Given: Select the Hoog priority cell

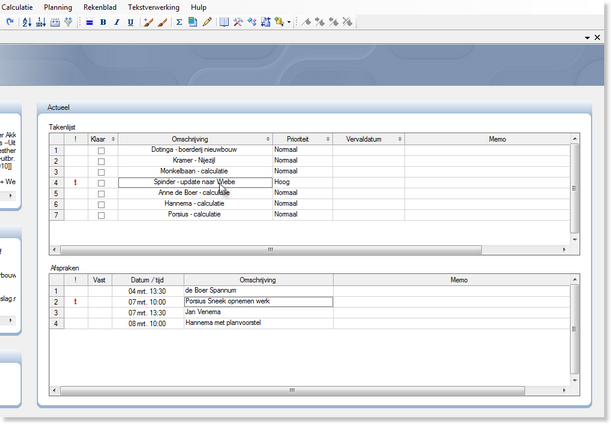Looking at the screenshot, I should point(302,182).
